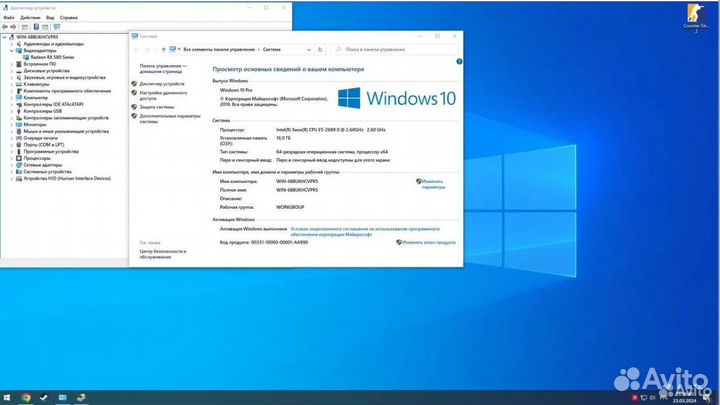Image resolution: width=720 pixels, height=405 pixels.
Task: Click the shield icon next to Защита системы
Action: coord(134,107)
